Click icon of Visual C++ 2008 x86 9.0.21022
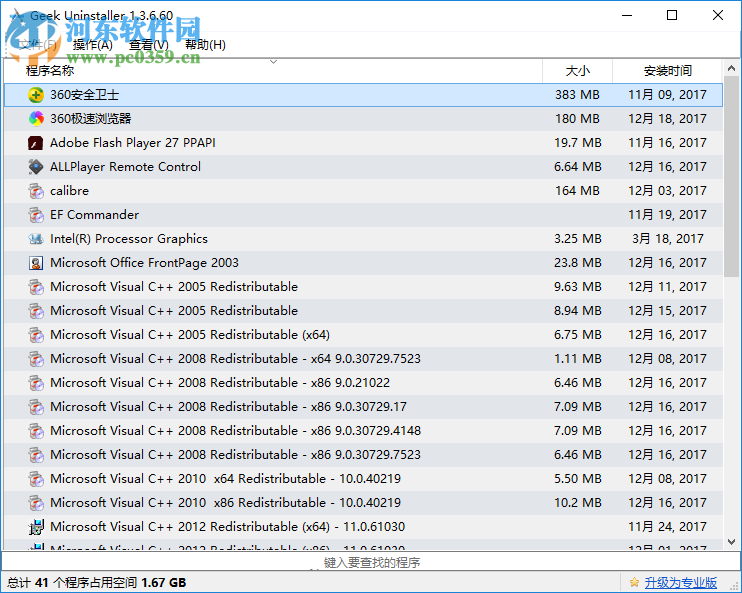 (x=36, y=383)
